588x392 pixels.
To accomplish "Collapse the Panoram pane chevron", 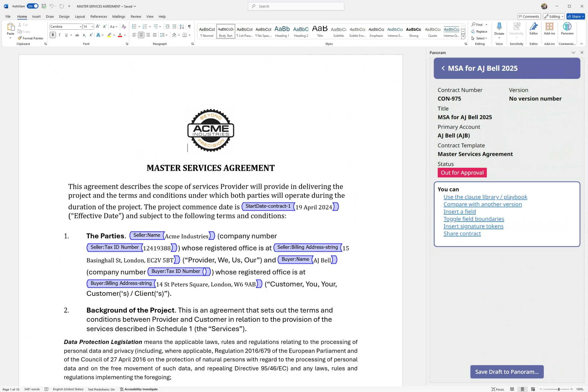I will point(573,52).
